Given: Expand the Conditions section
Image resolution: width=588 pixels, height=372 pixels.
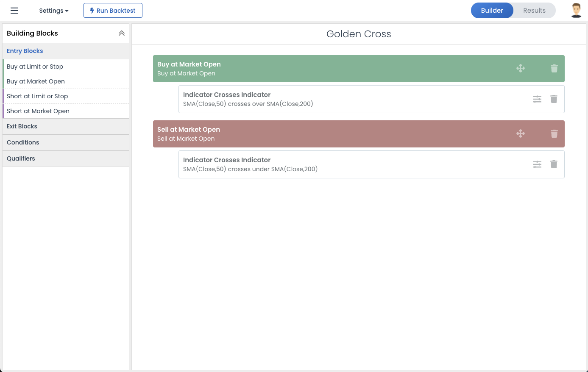Looking at the screenshot, I should click(23, 142).
